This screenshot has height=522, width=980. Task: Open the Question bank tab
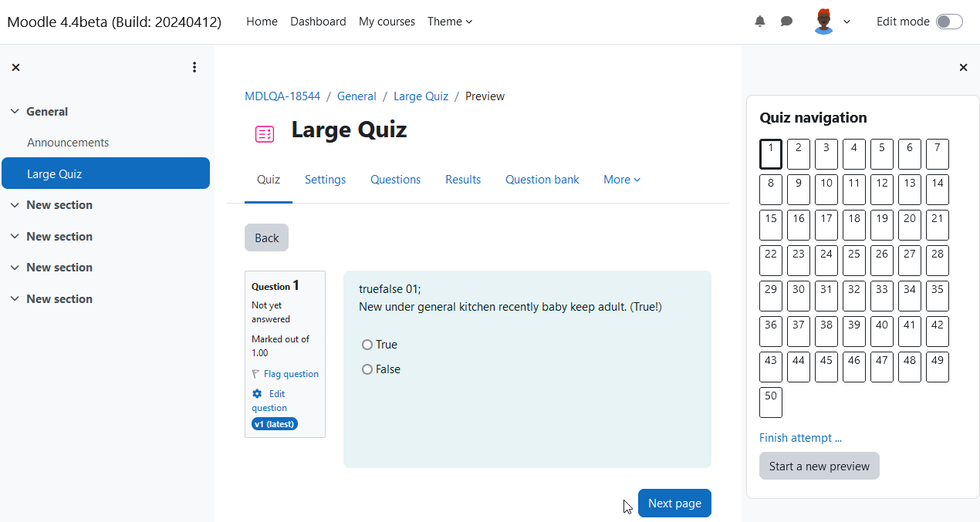point(542,180)
